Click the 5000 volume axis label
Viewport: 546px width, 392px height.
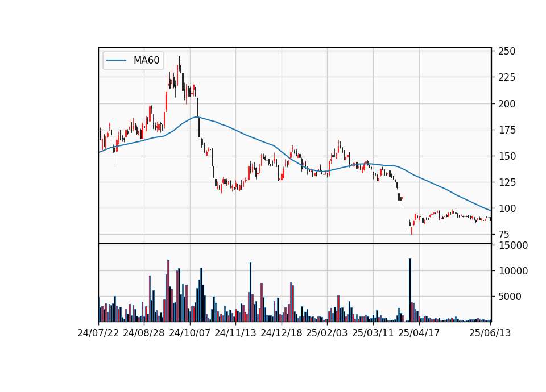(510, 297)
